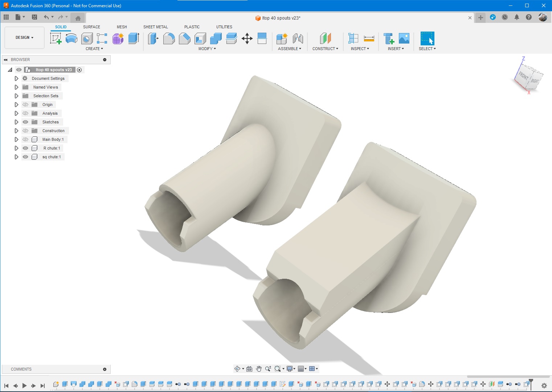The height and width of the screenshot is (392, 552).
Task: Toggle visibility of Sketches folder
Action: click(25, 122)
